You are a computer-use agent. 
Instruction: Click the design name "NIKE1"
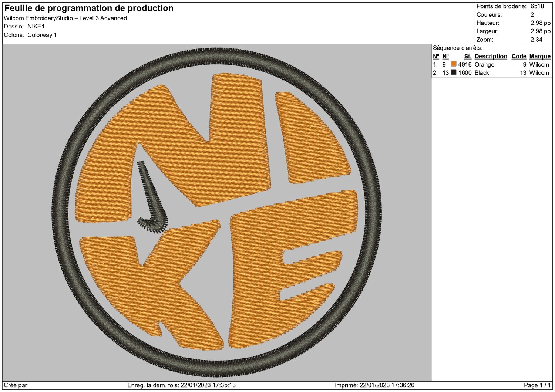(36, 27)
